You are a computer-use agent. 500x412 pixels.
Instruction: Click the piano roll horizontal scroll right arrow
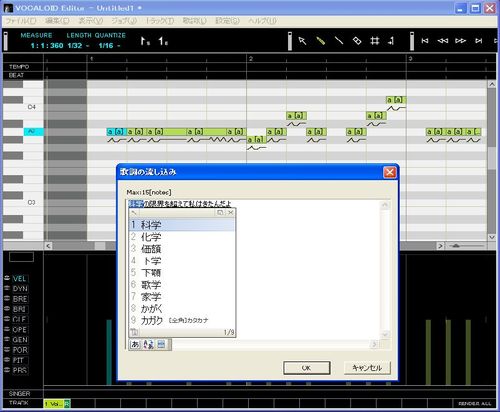(441, 246)
